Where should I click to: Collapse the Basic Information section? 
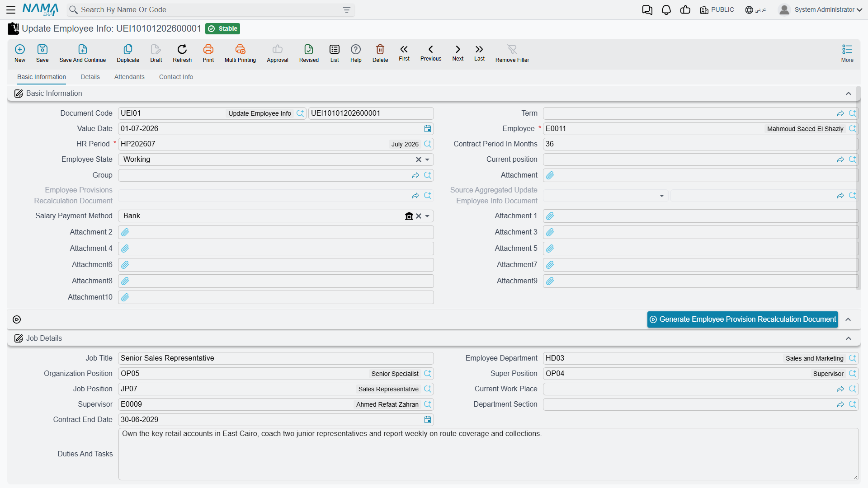pos(849,94)
